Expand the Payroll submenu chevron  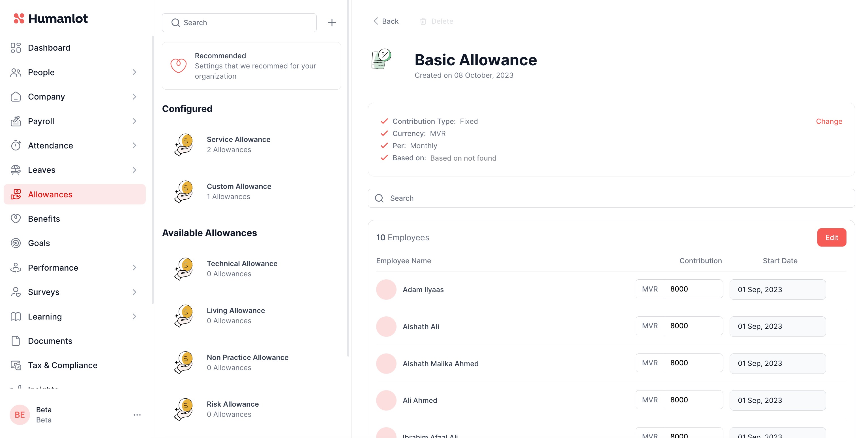[134, 121]
